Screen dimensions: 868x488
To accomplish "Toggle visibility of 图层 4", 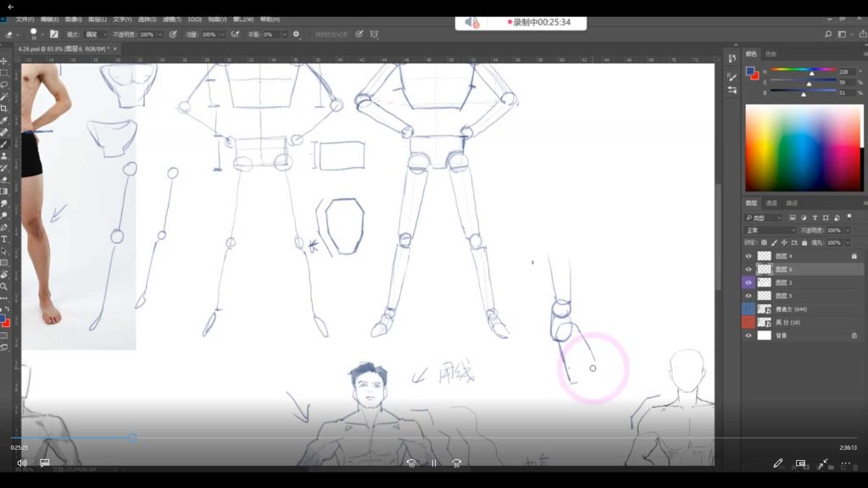I will (748, 256).
